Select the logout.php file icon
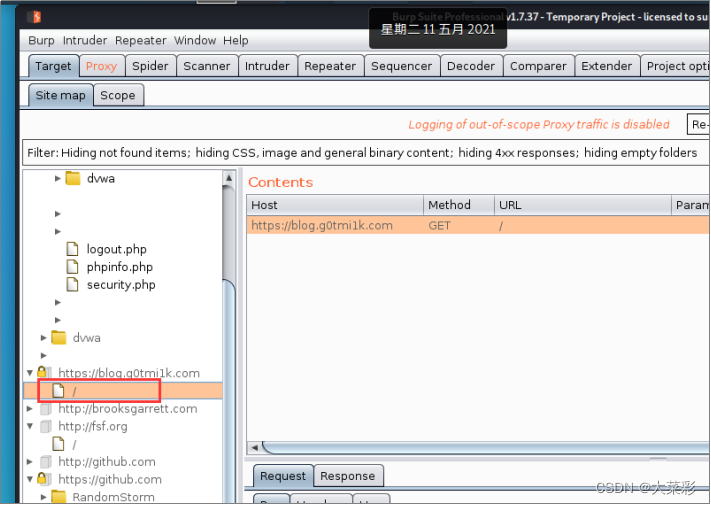 (73, 249)
